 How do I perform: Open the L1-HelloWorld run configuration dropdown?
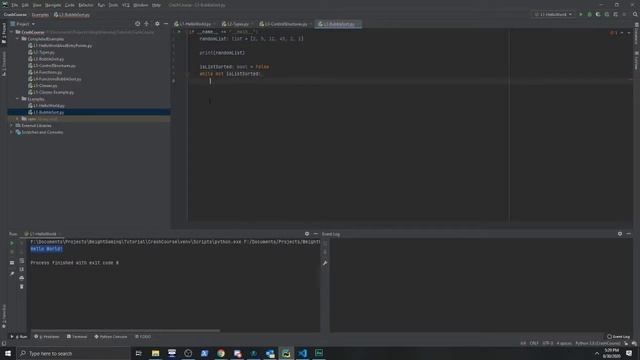point(553,14)
